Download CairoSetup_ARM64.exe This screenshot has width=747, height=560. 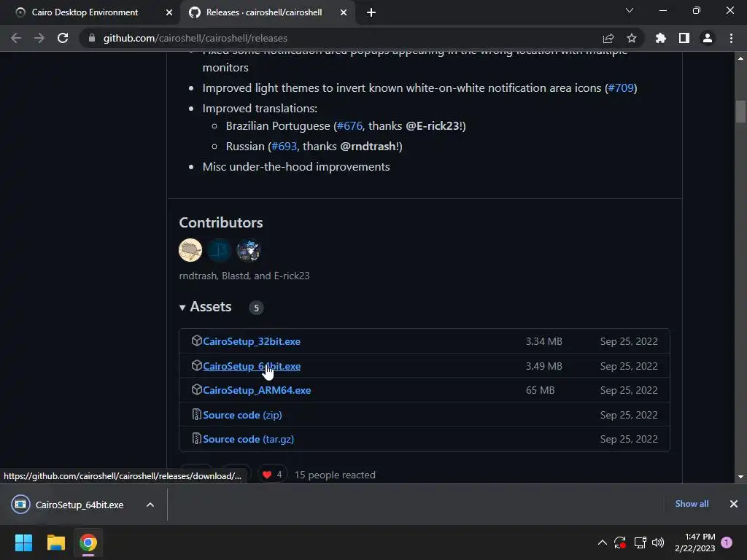click(257, 391)
